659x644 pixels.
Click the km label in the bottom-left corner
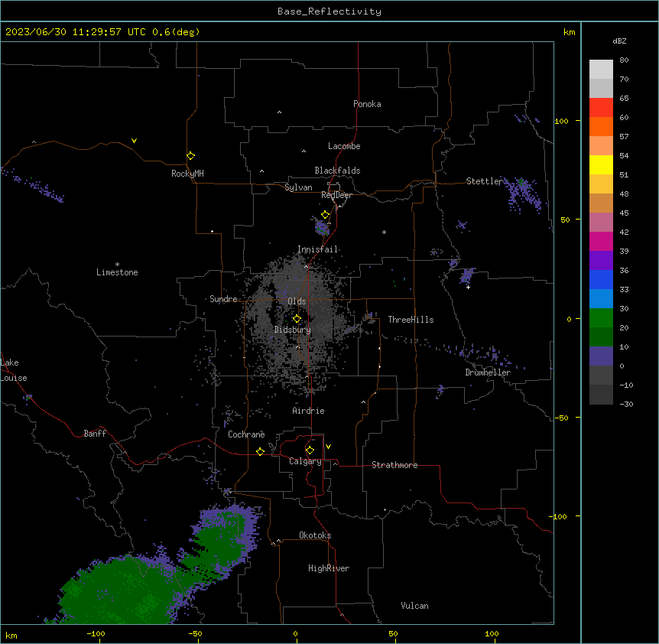[x=11, y=635]
